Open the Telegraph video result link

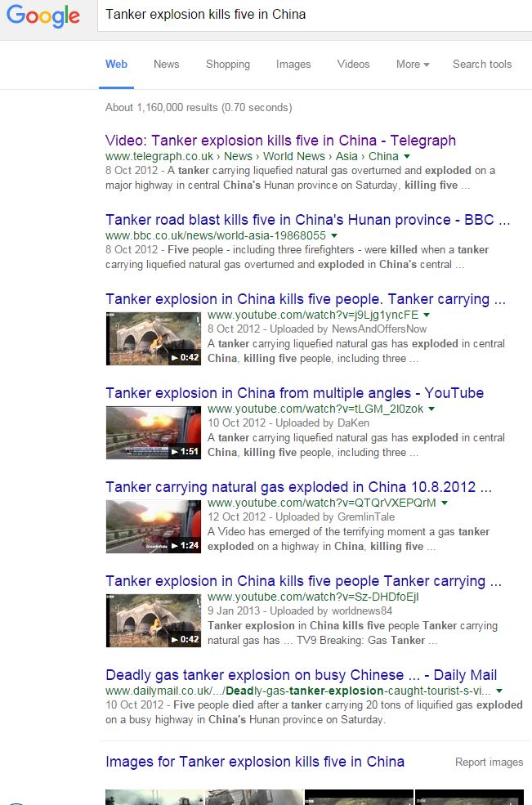click(280, 141)
